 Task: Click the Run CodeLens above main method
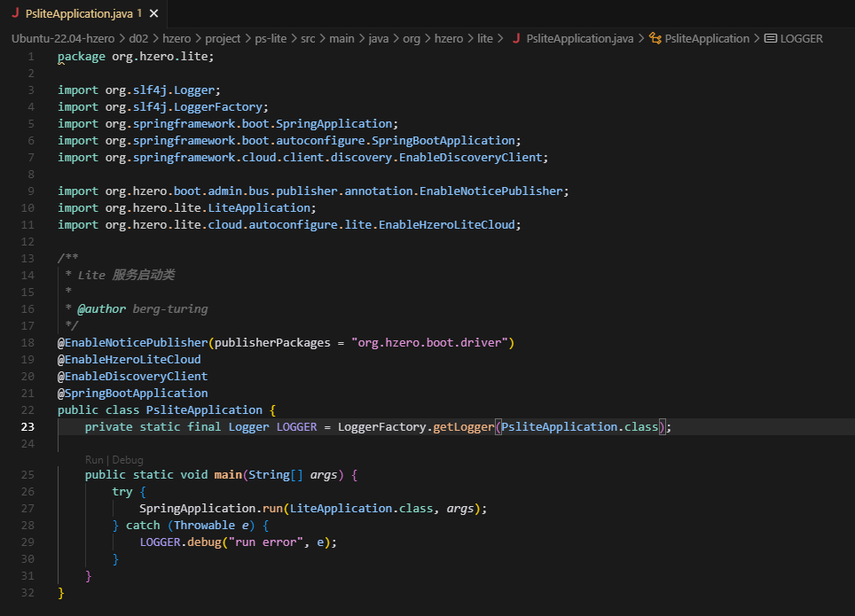pos(94,460)
